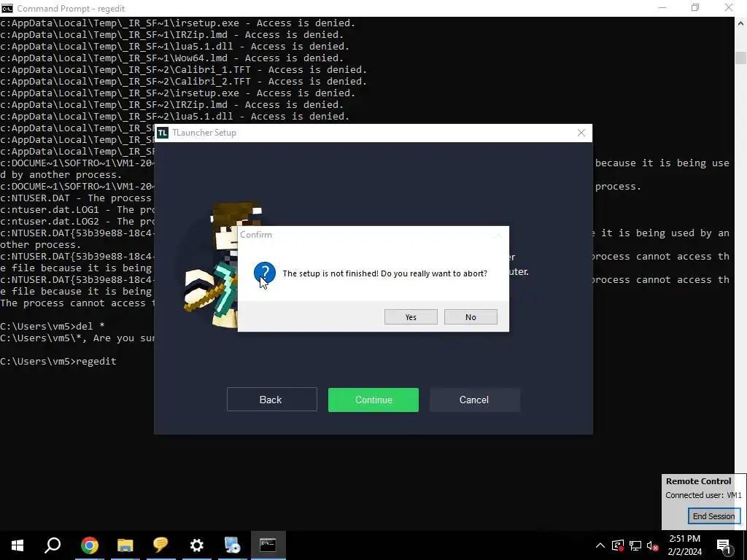Open taskbar Search
747x560 pixels.
click(53, 545)
